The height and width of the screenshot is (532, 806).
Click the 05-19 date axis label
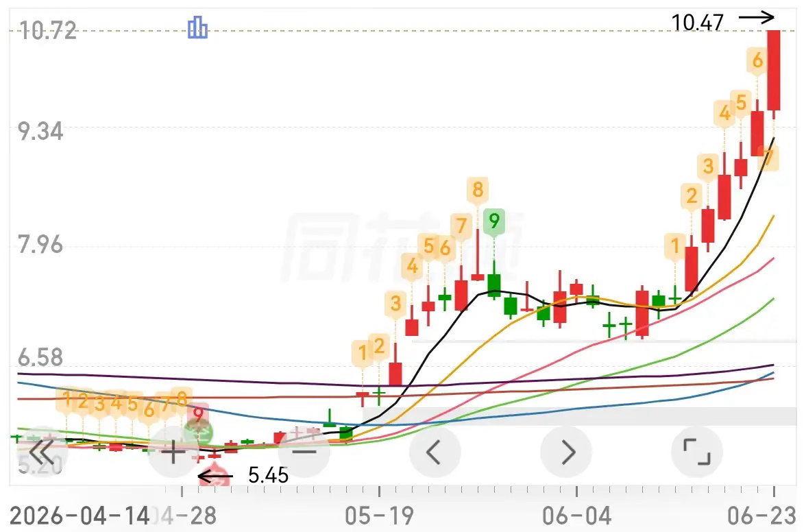click(379, 516)
